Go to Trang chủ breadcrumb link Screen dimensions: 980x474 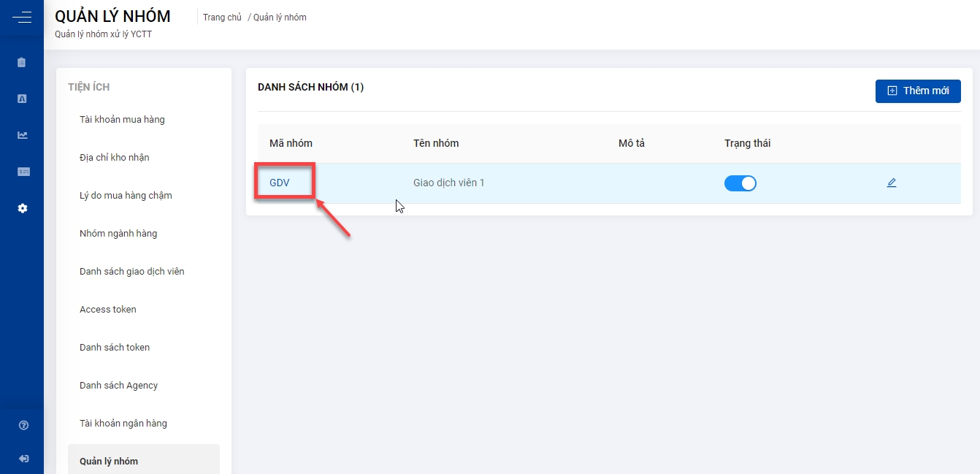[222, 18]
